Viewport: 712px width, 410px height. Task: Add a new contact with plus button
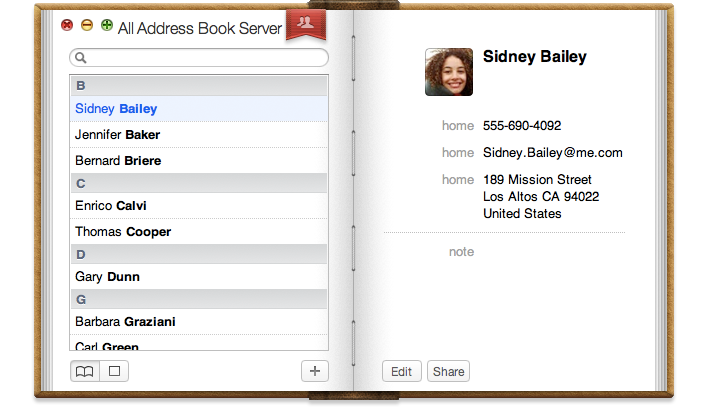(314, 372)
